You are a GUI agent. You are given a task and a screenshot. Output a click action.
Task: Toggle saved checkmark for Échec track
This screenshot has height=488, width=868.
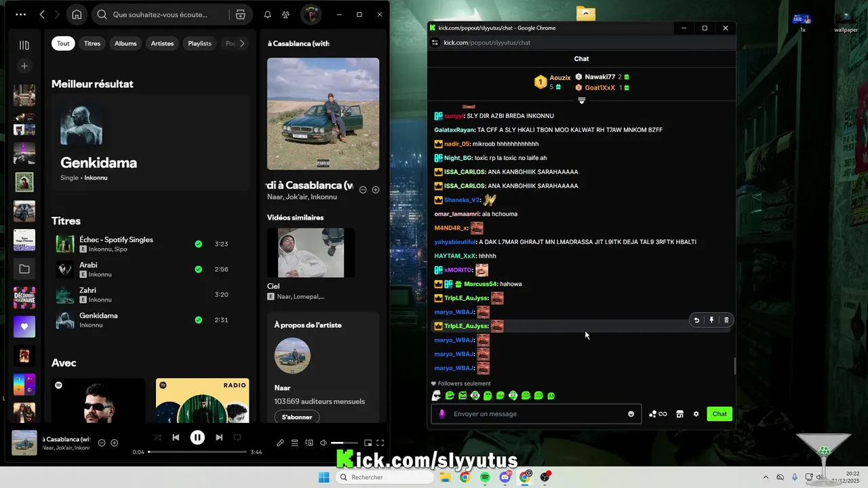(x=198, y=244)
